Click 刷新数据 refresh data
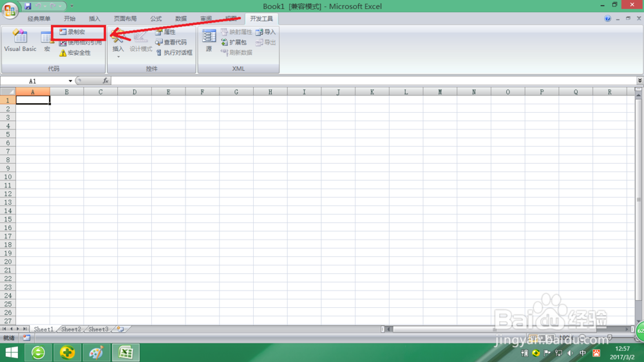 tap(236, 53)
